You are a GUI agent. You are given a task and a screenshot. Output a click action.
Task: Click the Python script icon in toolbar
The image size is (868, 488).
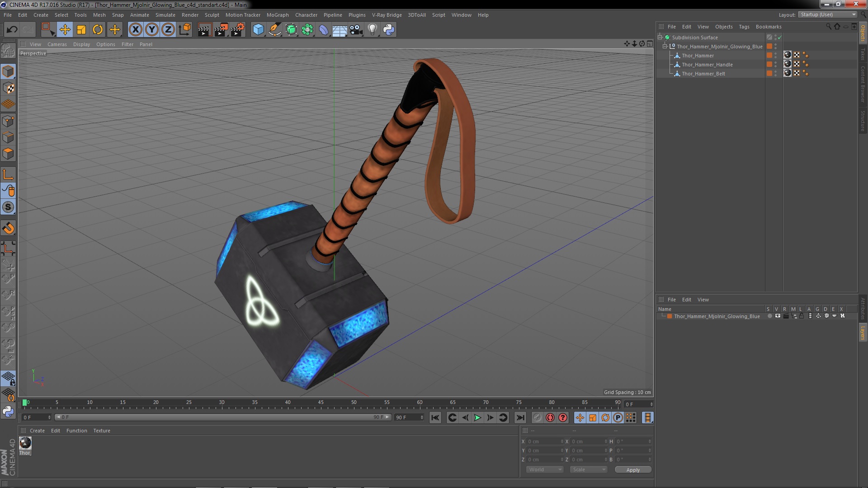(x=389, y=30)
